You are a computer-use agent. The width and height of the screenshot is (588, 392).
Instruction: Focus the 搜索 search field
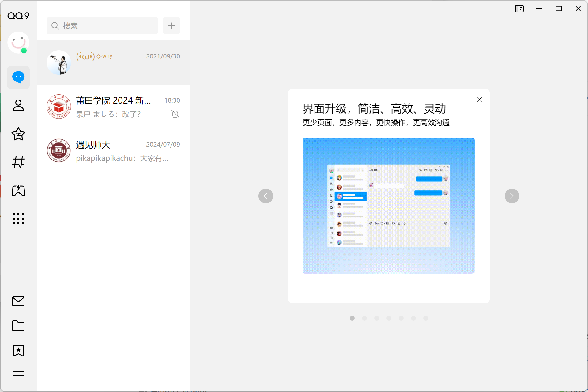coord(102,26)
